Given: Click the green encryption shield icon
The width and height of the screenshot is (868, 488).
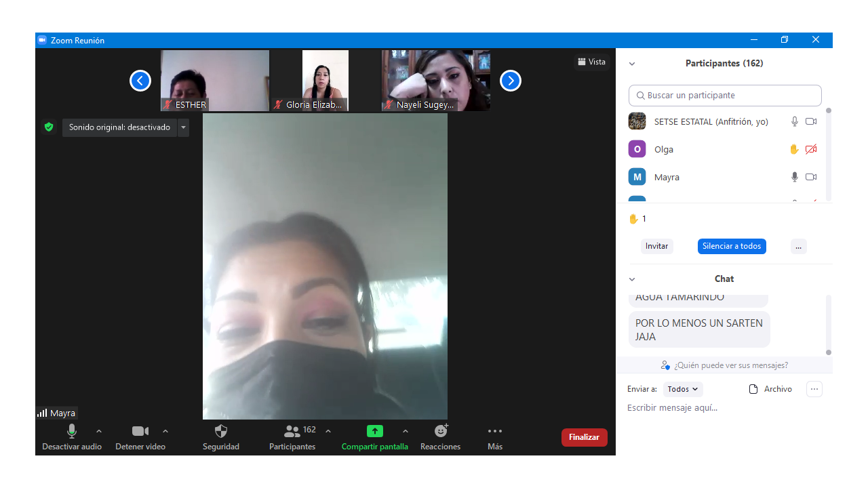Looking at the screenshot, I should coord(49,127).
